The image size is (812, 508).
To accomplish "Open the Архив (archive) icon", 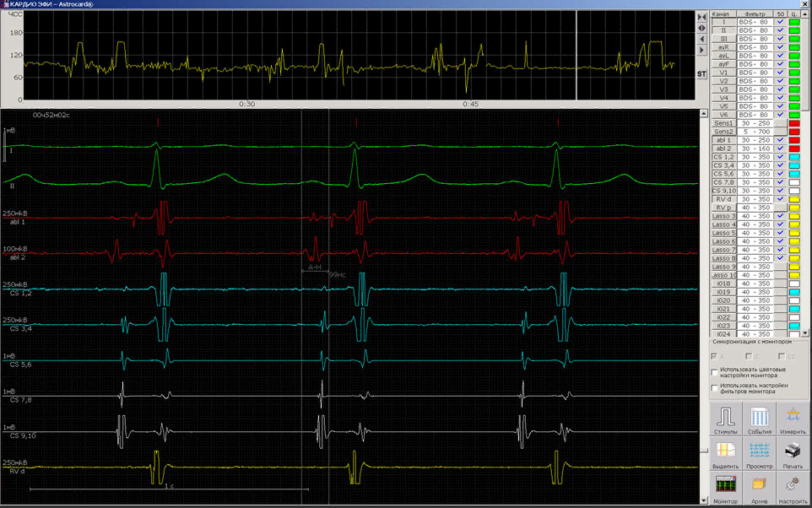I will click(759, 489).
